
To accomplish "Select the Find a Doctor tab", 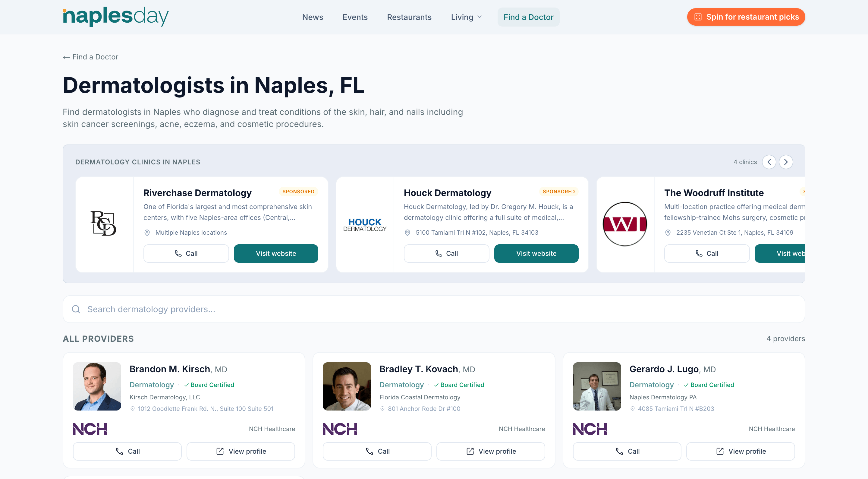I will coord(528,17).
